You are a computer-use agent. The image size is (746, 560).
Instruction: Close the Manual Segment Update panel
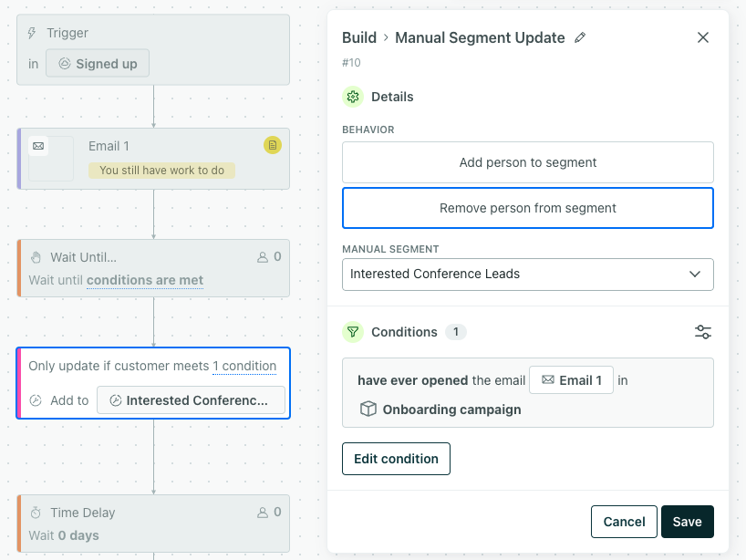[x=703, y=37]
